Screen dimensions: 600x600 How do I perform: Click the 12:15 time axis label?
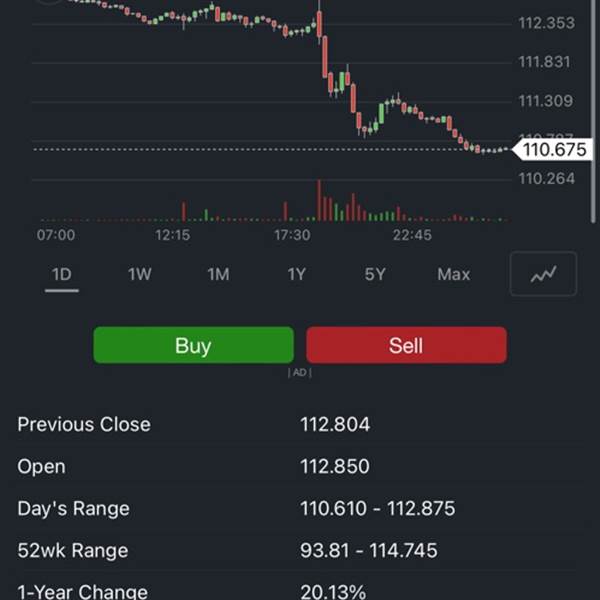point(172,235)
